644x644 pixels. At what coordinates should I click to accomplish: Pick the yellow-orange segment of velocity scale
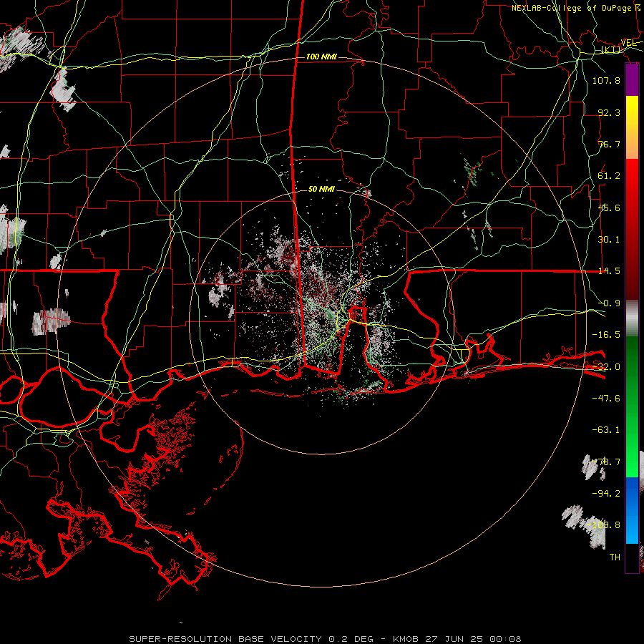tap(632, 127)
